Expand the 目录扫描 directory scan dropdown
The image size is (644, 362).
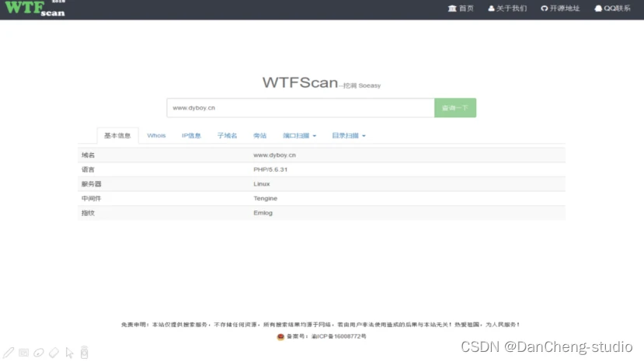pos(348,136)
